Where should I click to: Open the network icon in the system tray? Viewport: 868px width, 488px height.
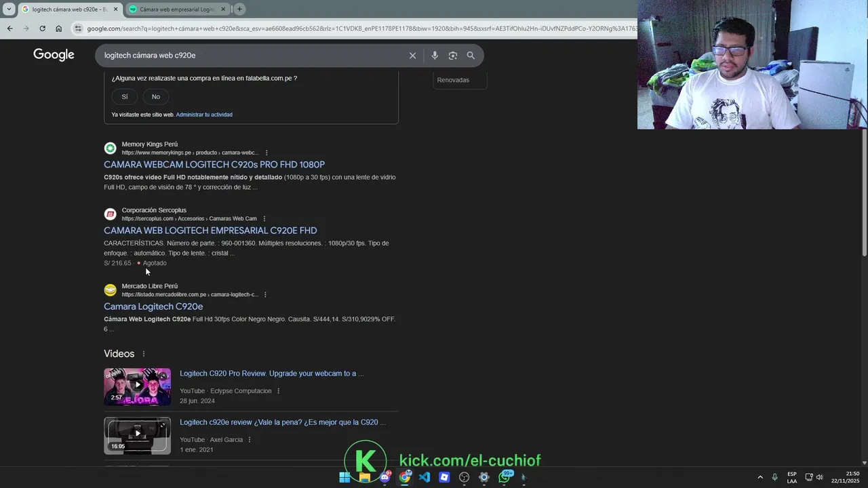[x=809, y=477]
